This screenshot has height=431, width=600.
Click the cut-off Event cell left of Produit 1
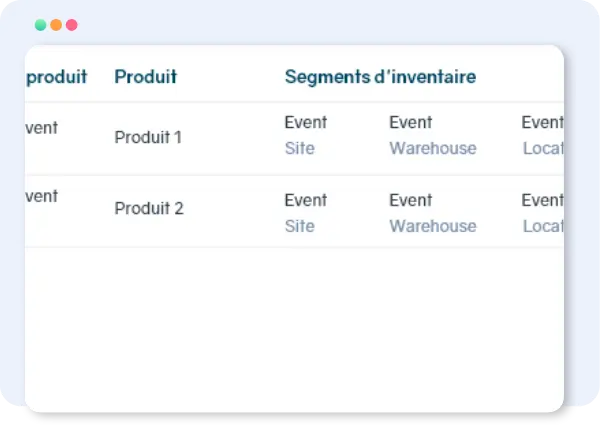[x=41, y=128]
